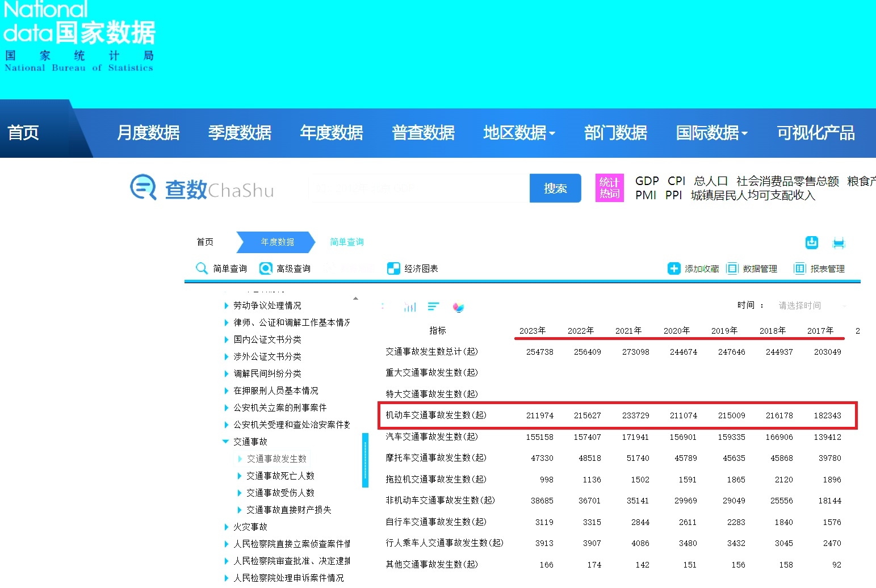
Task: Click the PPI hot word link
Action: pyautogui.click(x=673, y=195)
